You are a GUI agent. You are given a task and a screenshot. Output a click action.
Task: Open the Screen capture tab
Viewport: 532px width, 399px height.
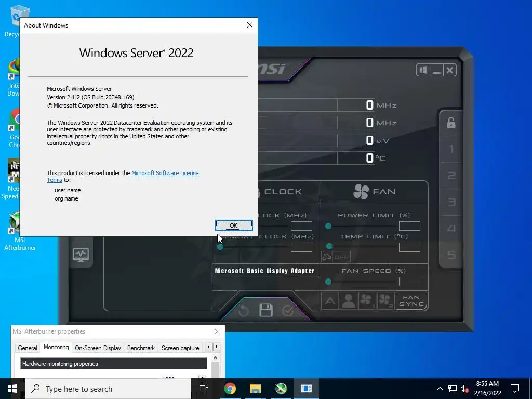coord(180,348)
